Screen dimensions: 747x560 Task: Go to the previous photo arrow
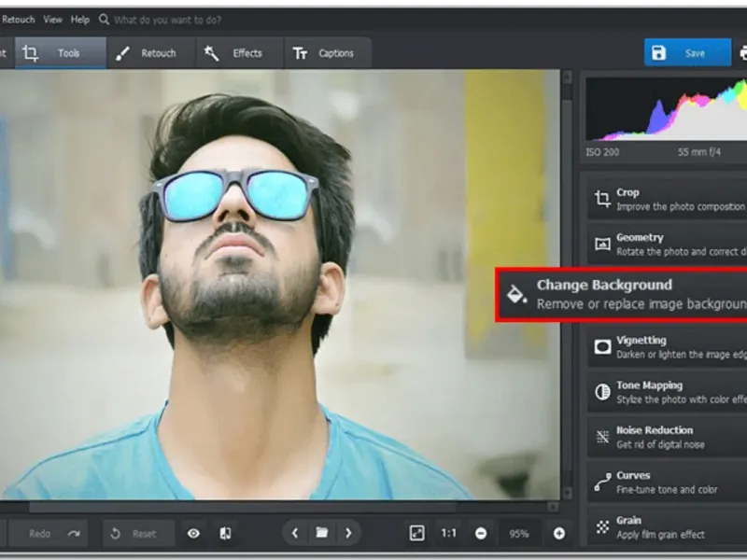[295, 533]
